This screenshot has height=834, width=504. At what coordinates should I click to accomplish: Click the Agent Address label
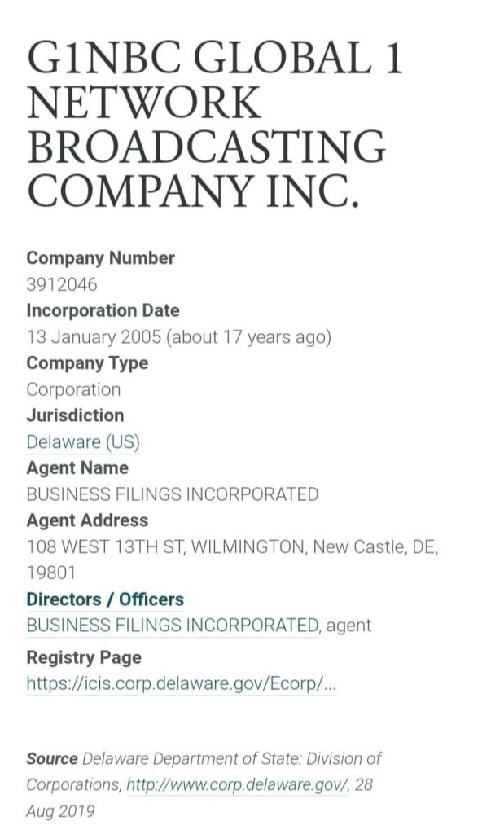(x=87, y=520)
